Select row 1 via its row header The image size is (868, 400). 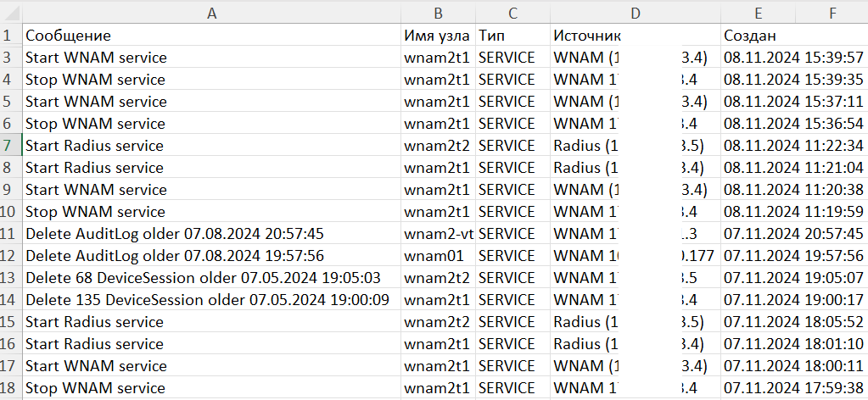9,36
